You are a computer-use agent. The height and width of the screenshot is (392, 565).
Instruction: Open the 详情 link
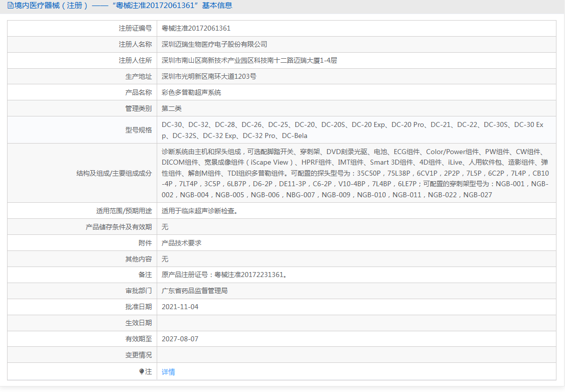(x=168, y=372)
